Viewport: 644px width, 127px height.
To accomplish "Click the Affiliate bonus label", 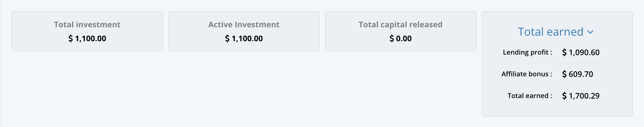I will tap(527, 74).
